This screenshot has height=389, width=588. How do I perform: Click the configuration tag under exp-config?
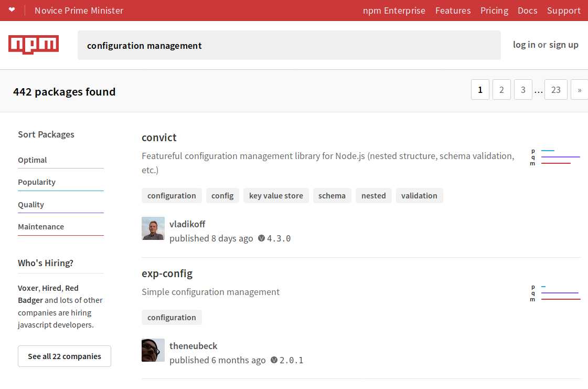(172, 317)
